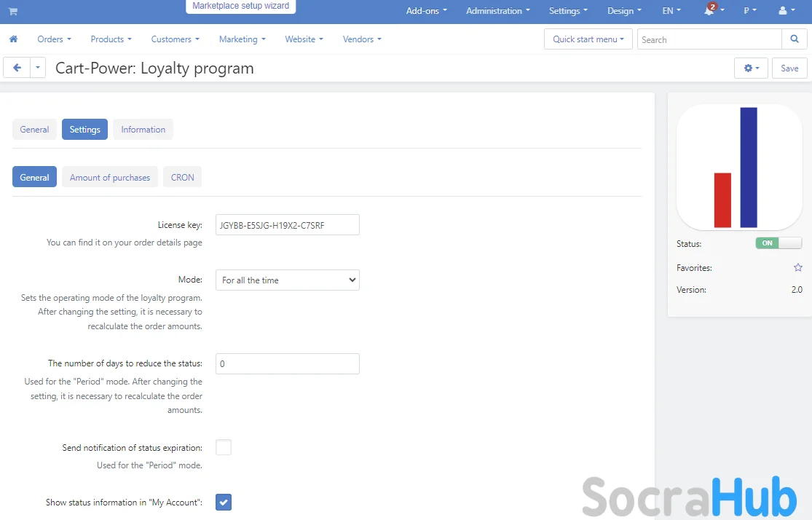The image size is (812, 520).
Task: Expand the Quick start menu dropdown
Action: coord(588,39)
